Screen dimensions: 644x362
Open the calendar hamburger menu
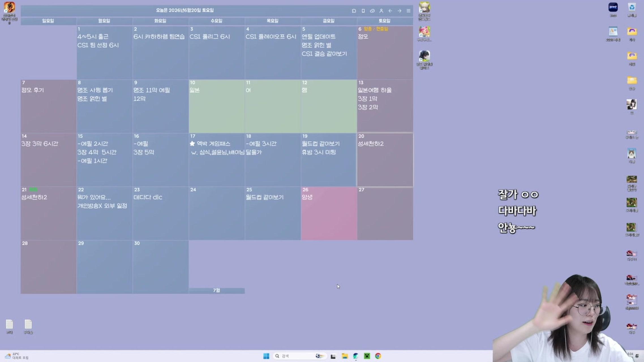click(408, 11)
